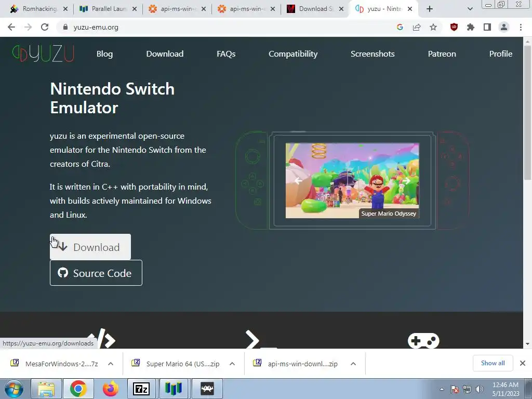This screenshot has height=399, width=532.
Task: Open the Windows Start button
Action: click(14, 389)
